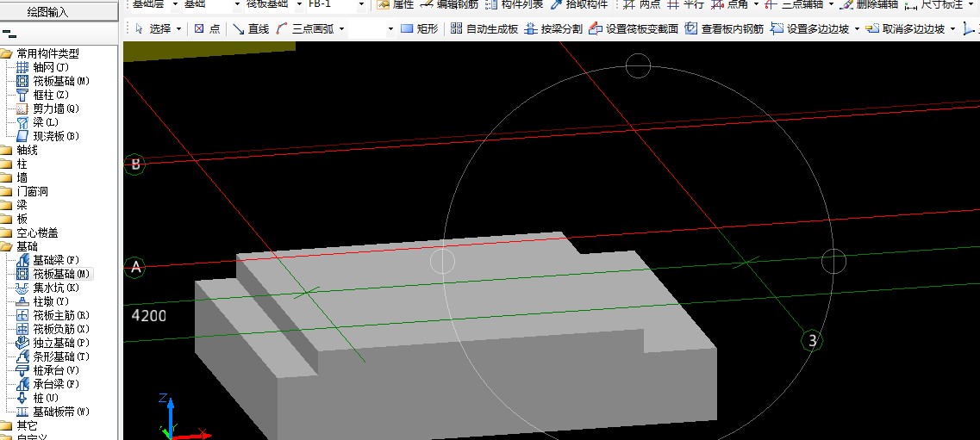Select 条形基础(T) component
980x440 pixels.
click(53, 356)
